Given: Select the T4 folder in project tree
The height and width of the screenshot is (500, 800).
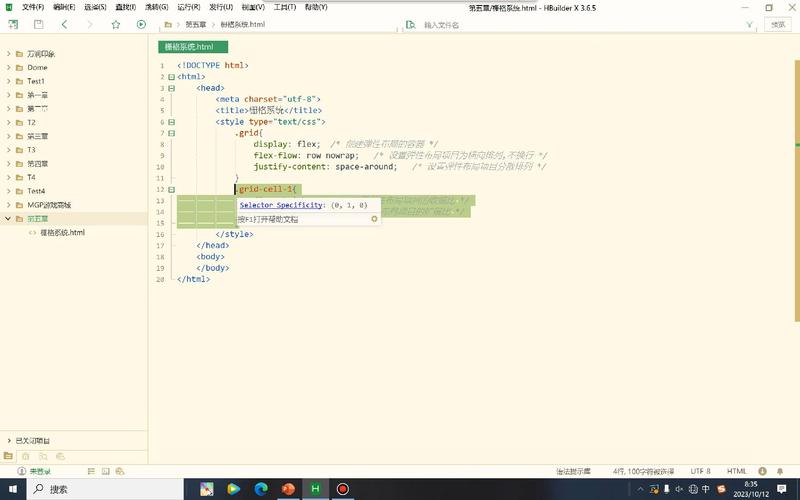Looking at the screenshot, I should pyautogui.click(x=31, y=177).
